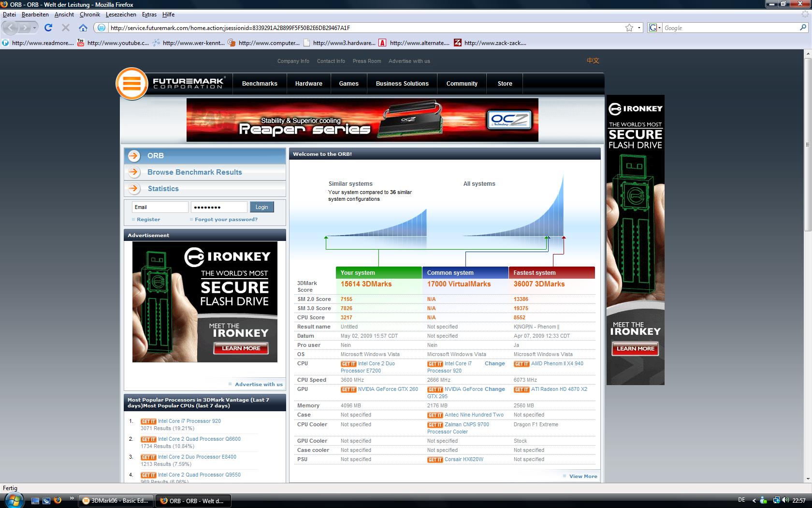Click the Futuremark orange logo

[x=131, y=84]
